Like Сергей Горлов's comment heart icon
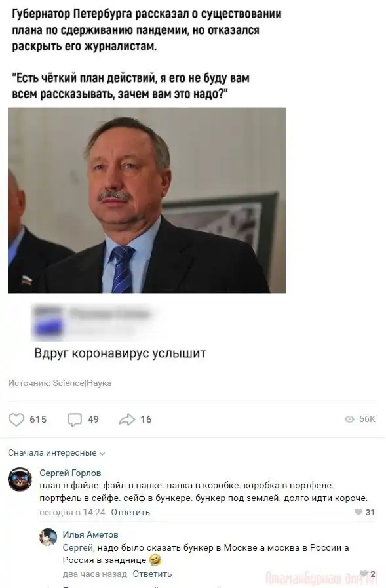386x588 pixels. 358,512
